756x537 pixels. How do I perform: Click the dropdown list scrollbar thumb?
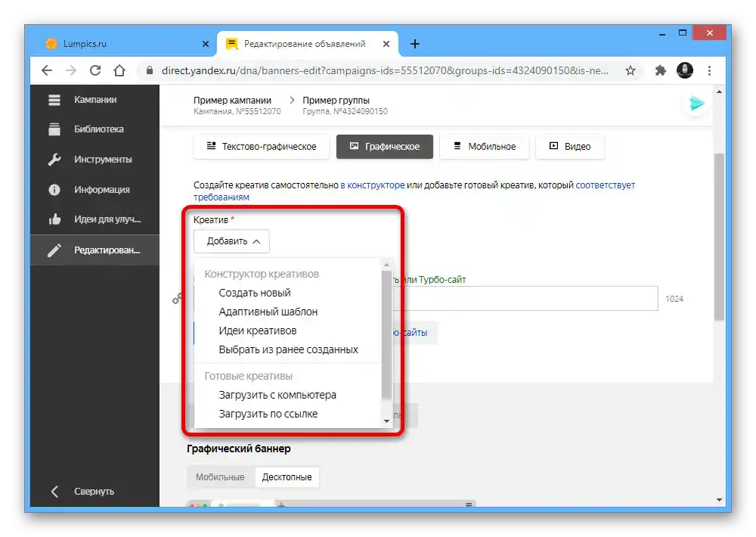coord(386,335)
